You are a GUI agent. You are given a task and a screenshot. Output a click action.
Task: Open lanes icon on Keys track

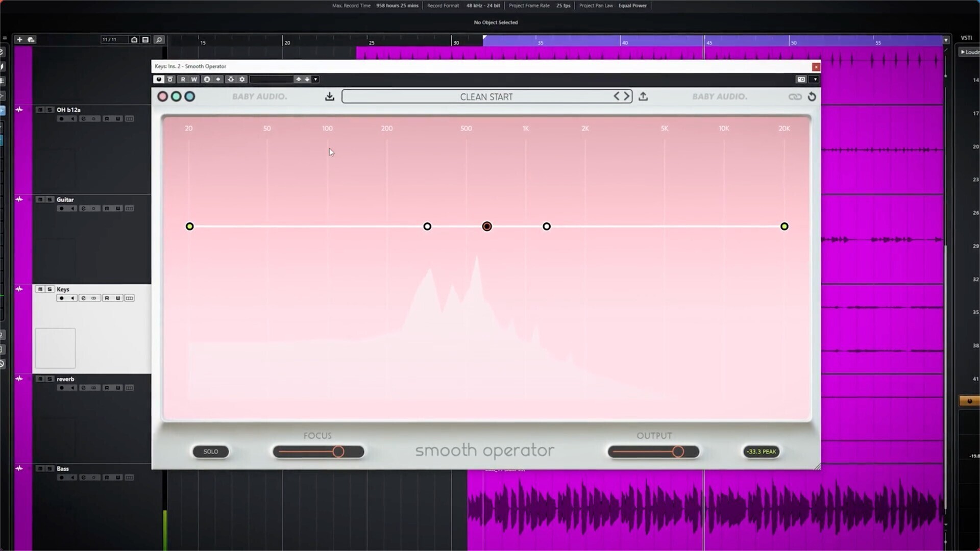pyautogui.click(x=130, y=298)
